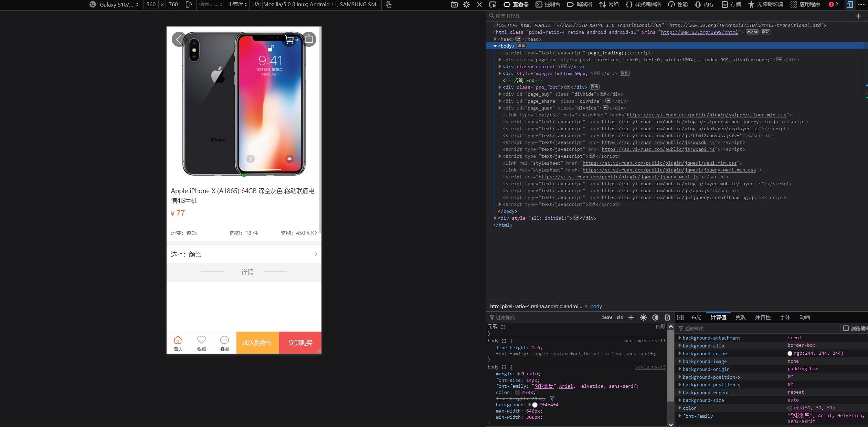Expand the head element node
Screen dimensions: 868x427
coord(495,39)
